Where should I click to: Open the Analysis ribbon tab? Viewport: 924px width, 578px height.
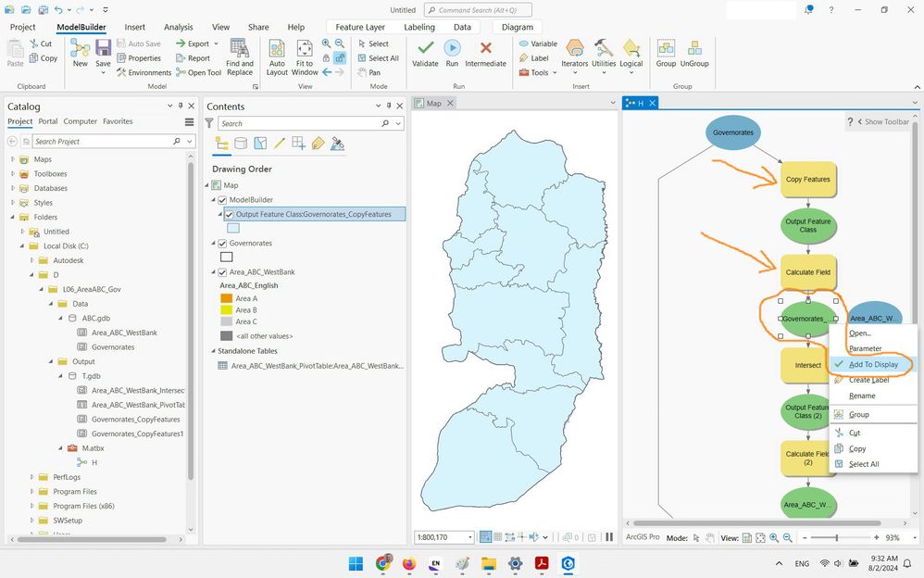coord(178,27)
